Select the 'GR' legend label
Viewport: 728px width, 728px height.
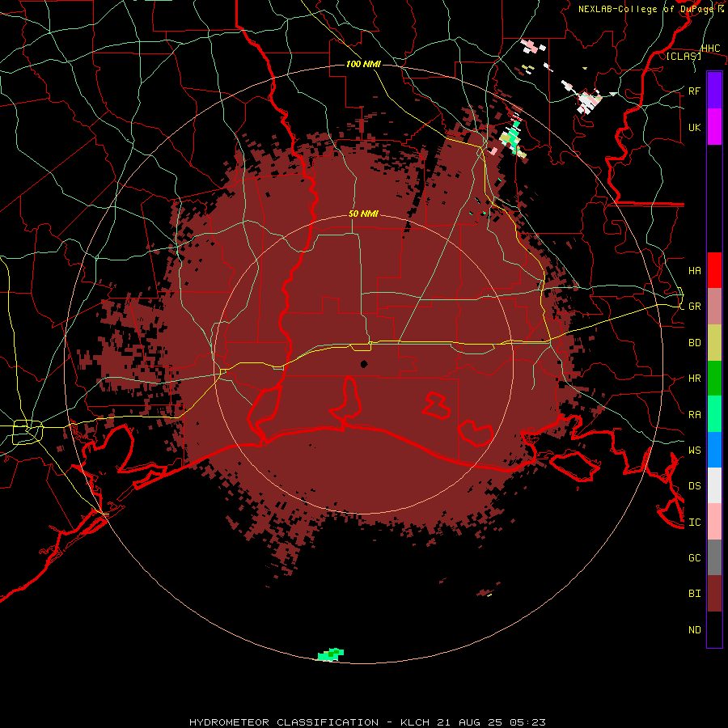694,306
